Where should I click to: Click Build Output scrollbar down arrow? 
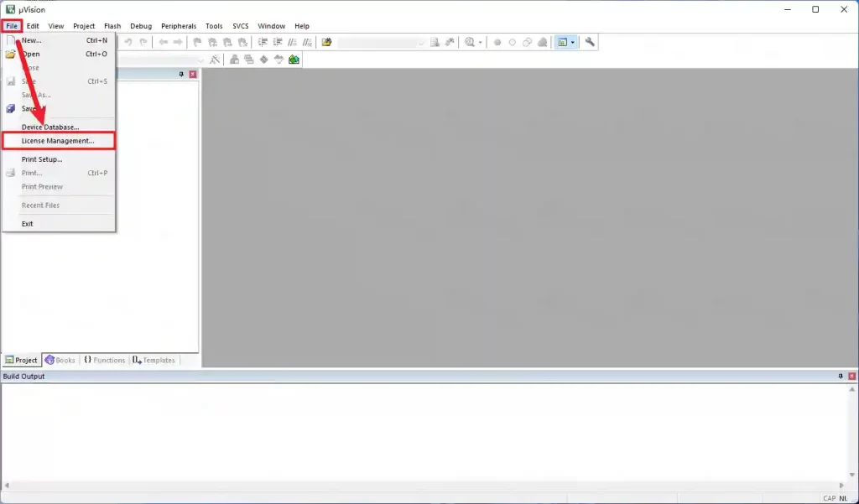click(x=852, y=475)
